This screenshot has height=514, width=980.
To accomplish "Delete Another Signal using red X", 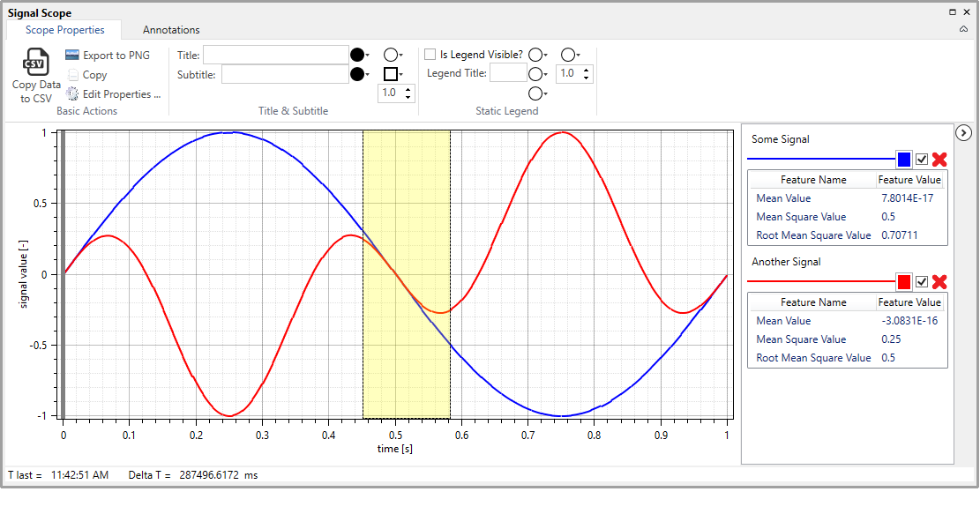I will (939, 282).
